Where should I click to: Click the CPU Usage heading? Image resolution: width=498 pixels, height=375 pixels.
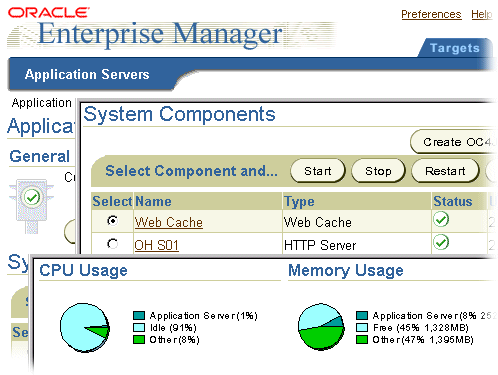coord(83,270)
